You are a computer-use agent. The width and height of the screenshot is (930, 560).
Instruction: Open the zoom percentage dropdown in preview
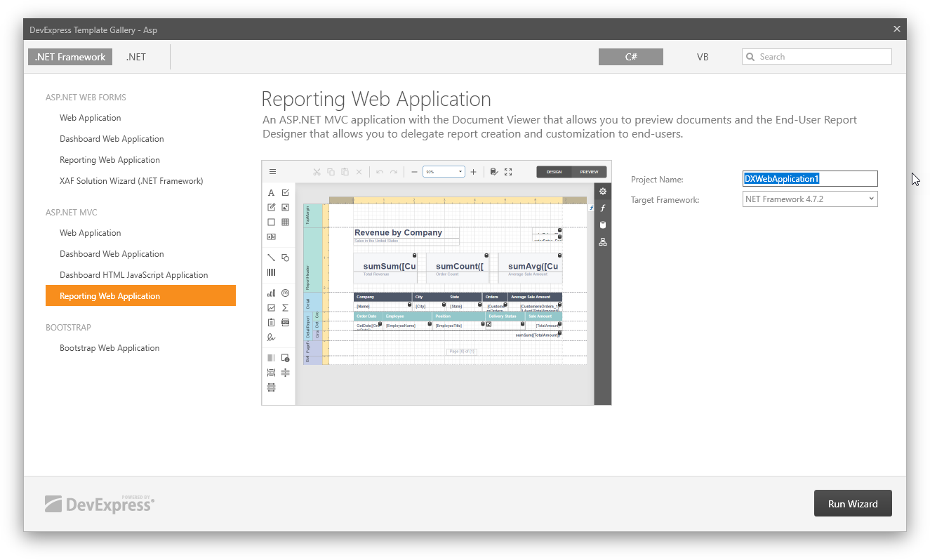click(x=444, y=172)
